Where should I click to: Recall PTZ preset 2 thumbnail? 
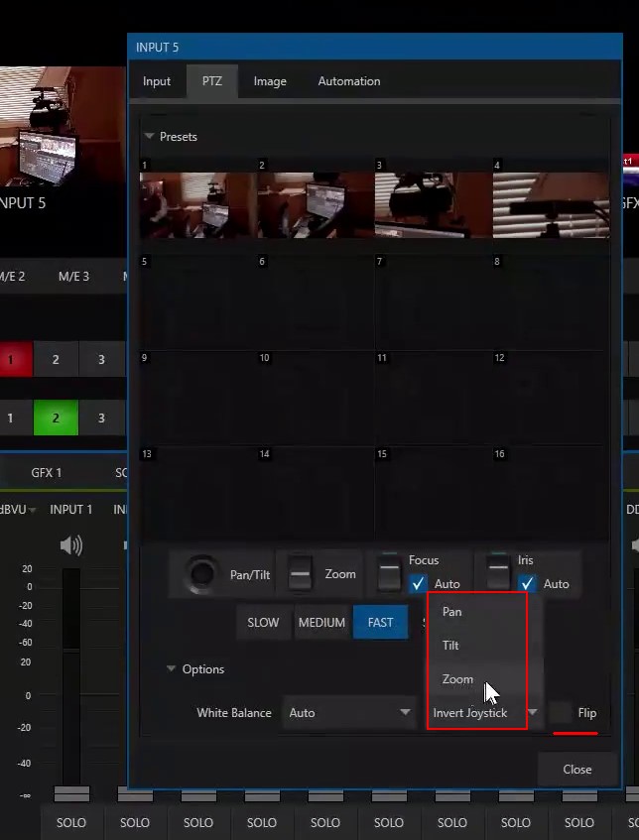coord(316,204)
